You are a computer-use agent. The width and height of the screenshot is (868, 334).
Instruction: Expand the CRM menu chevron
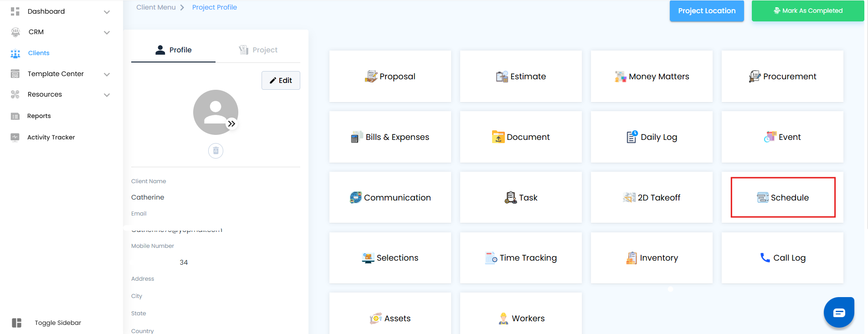click(x=107, y=32)
